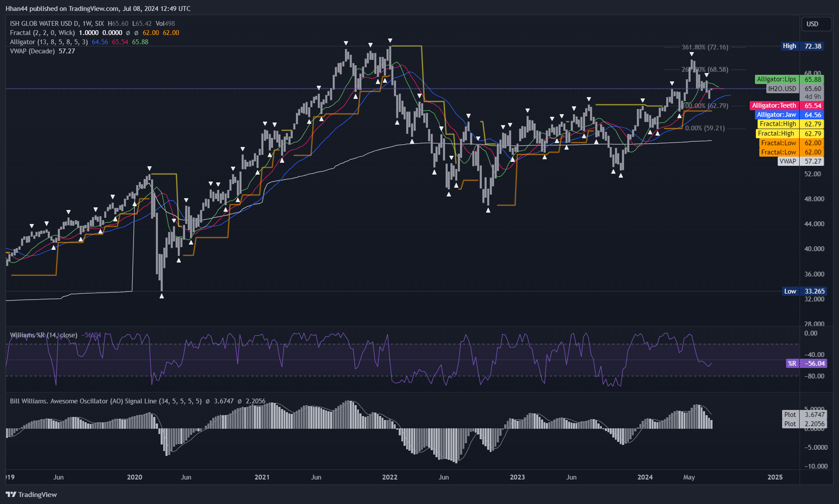
Task: Click the %R -56.04 value label
Action: point(806,364)
